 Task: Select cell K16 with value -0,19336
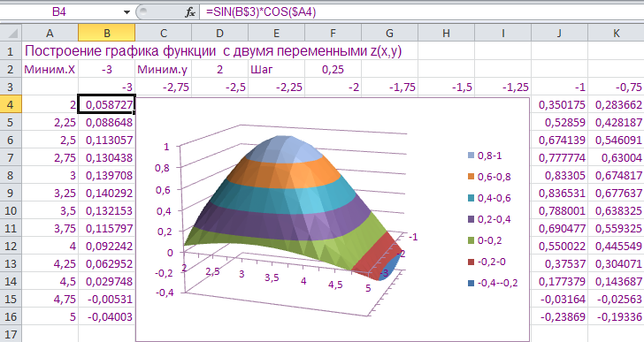click(616, 316)
